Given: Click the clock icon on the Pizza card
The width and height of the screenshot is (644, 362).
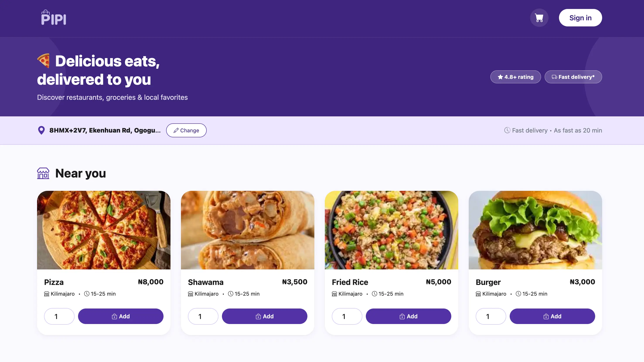Looking at the screenshot, I should click(x=87, y=294).
